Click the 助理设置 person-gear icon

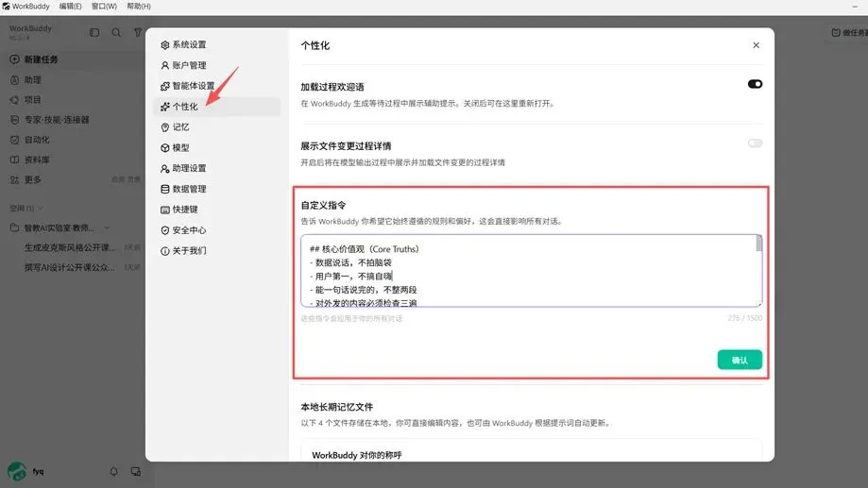[x=165, y=168]
